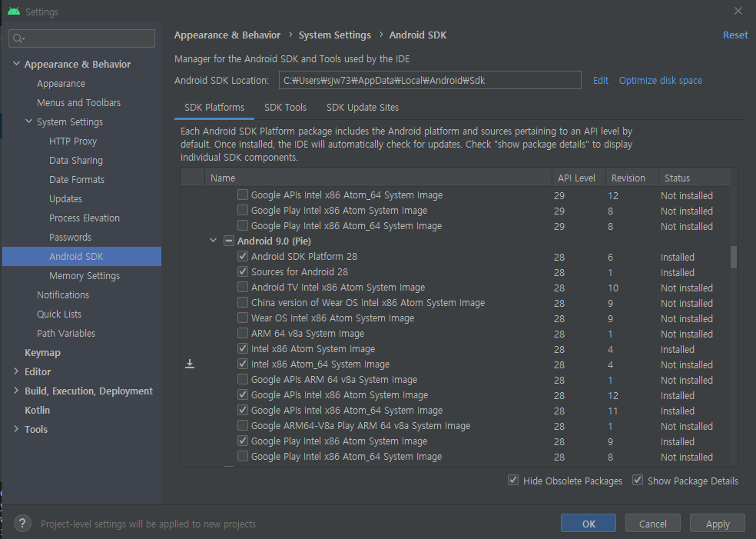This screenshot has width=756, height=539.
Task: Open Keymap settings
Action: pyautogui.click(x=42, y=353)
